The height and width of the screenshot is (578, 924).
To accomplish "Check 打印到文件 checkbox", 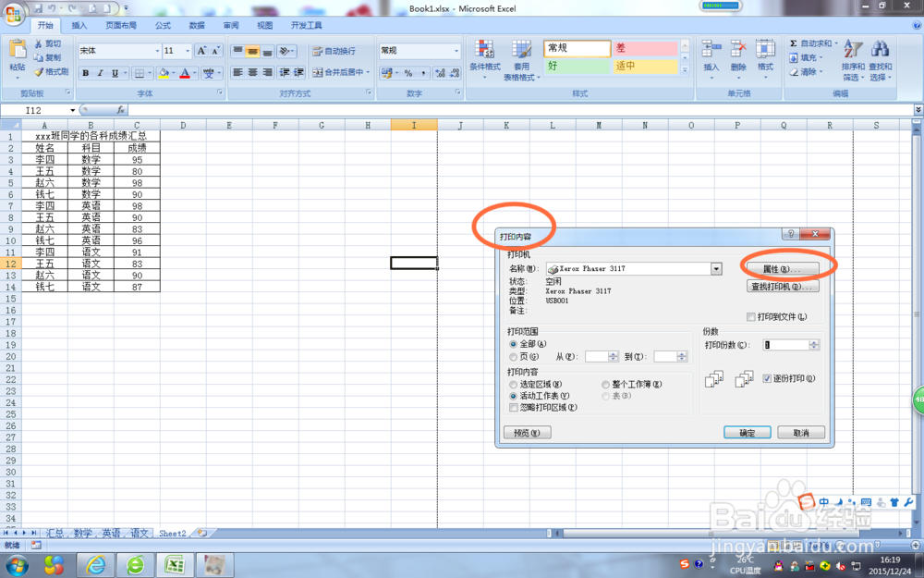I will click(750, 316).
